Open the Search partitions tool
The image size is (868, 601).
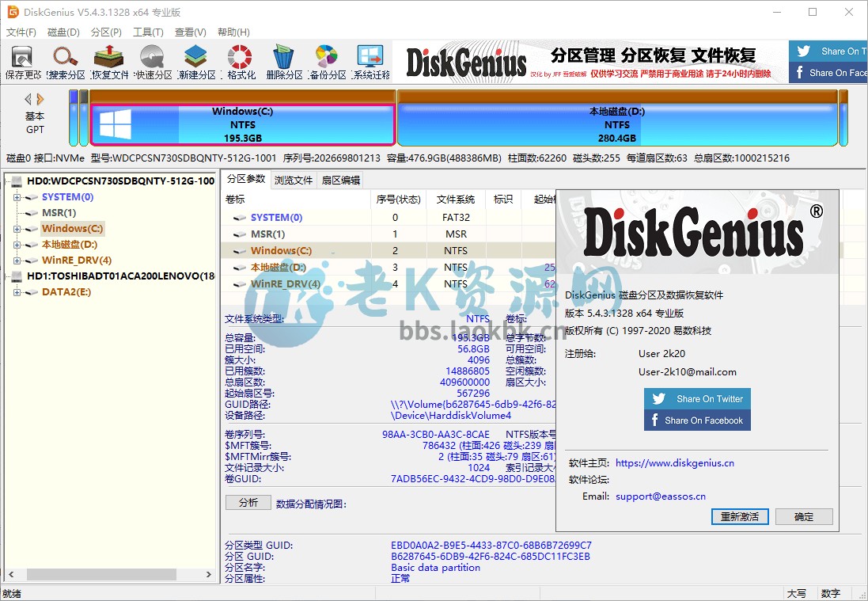(66, 62)
